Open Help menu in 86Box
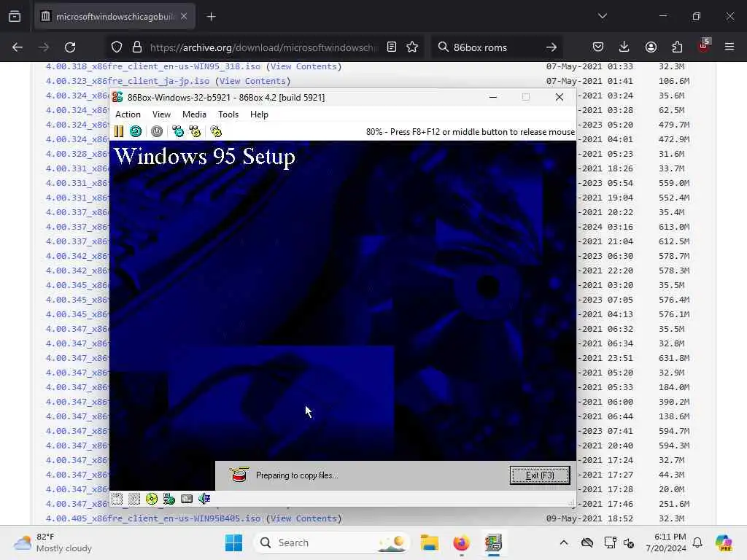The width and height of the screenshot is (747, 560). click(x=259, y=114)
